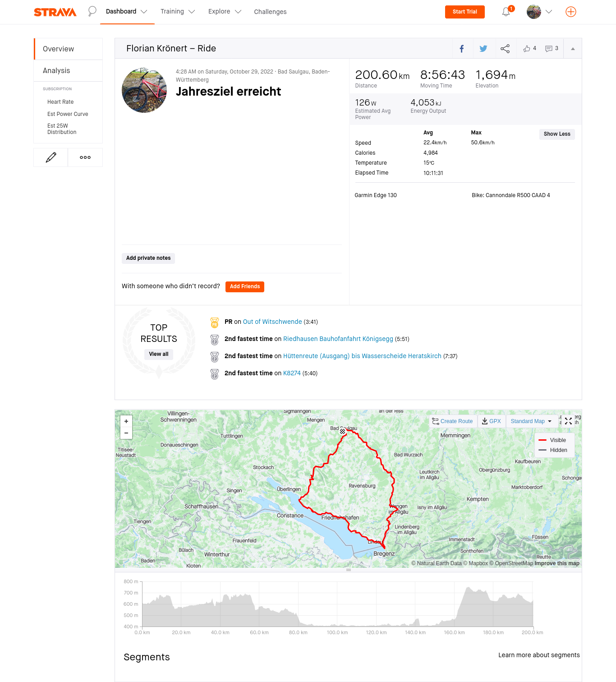Click the pencil edit activity icon
The image size is (616, 682).
51,157
